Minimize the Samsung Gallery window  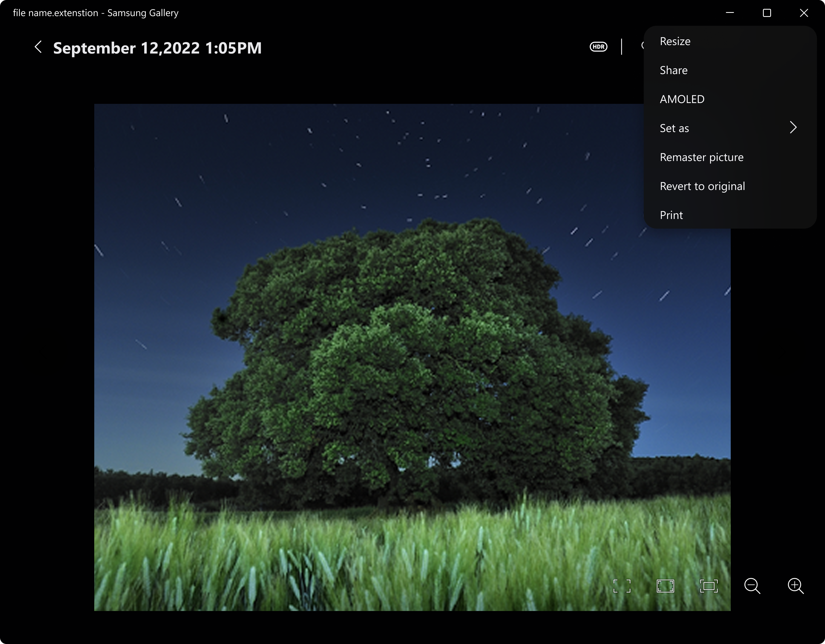click(730, 13)
